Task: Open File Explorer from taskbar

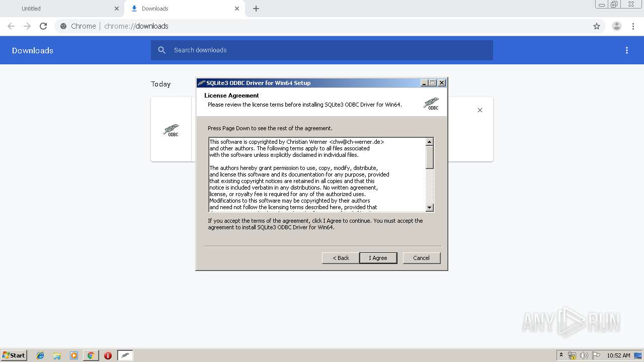Action: coord(57,355)
